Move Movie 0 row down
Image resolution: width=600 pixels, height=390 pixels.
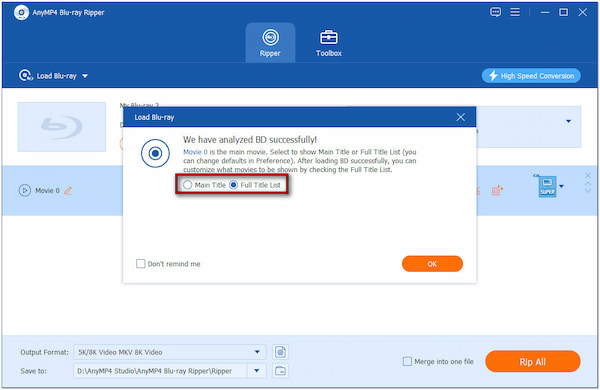coord(588,190)
